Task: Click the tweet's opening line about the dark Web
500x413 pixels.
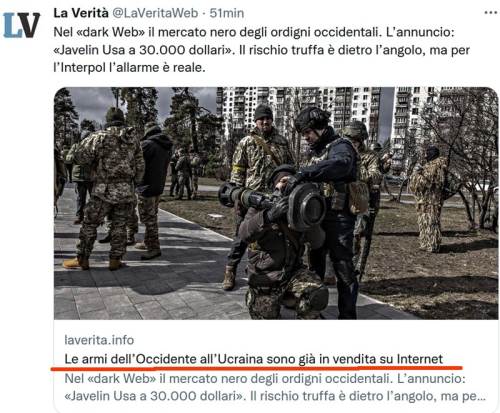Action: pos(254,32)
